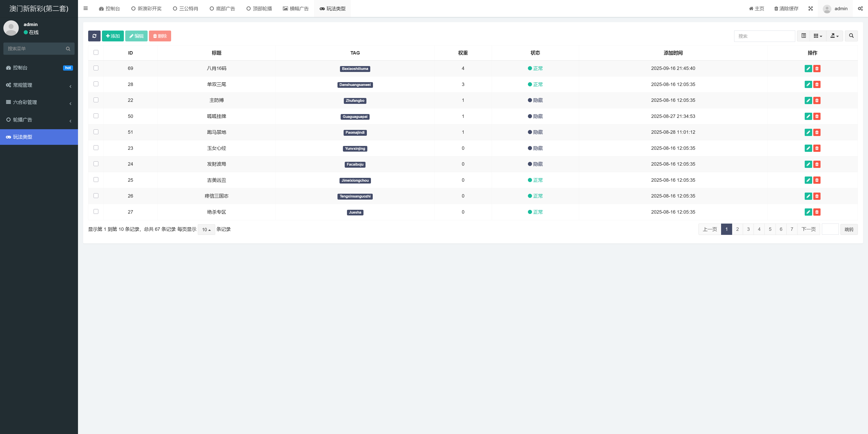The image size is (868, 434).
Task: Edit row 主防搏 with pencil icon
Action: click(x=808, y=100)
